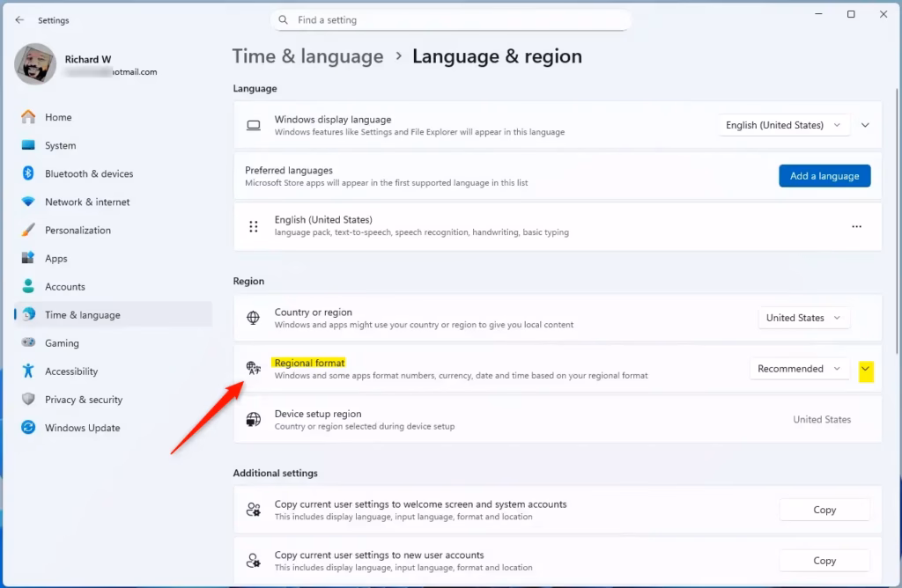The image size is (902, 588).
Task: Click the Privacy shield icon
Action: coord(28,399)
